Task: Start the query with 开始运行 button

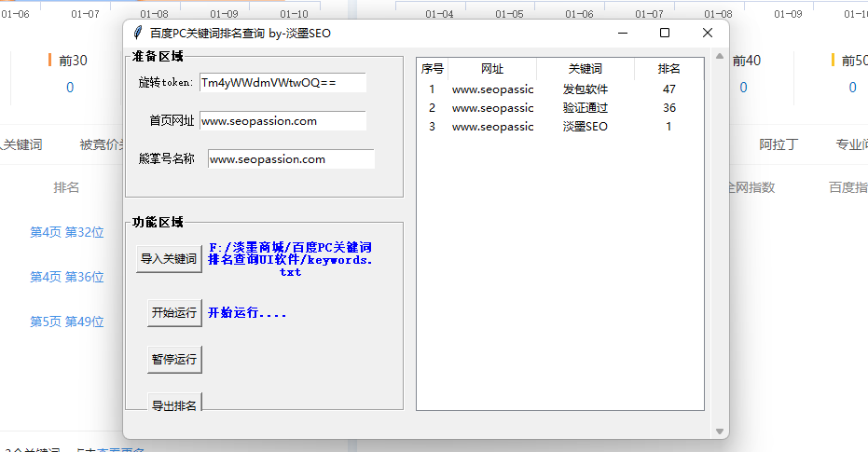Action: 174,312
